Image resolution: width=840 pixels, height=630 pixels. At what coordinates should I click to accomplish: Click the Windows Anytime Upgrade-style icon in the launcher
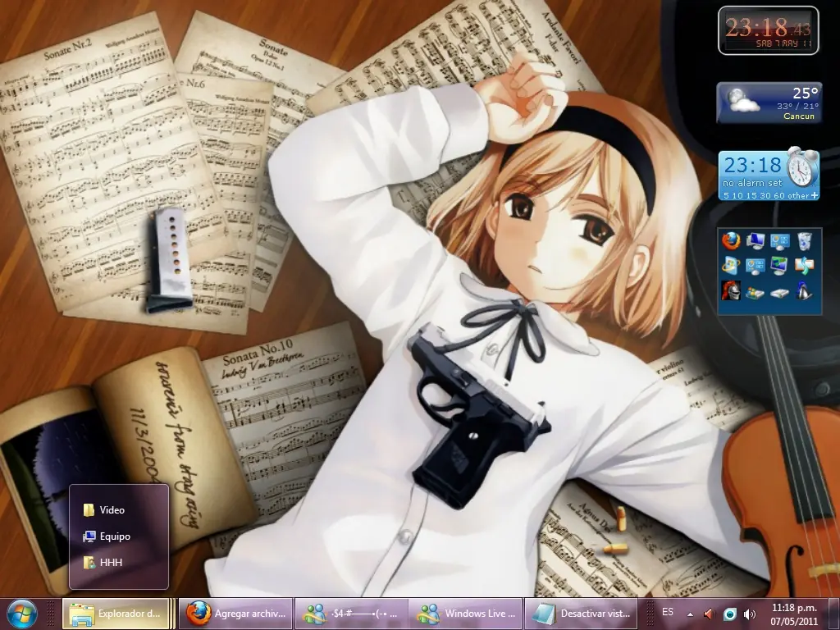(731, 266)
